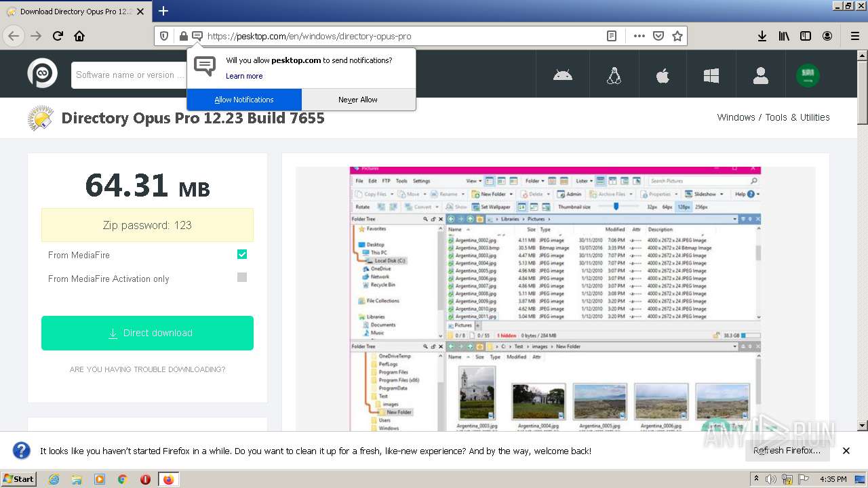
Task: Focus the Software name or version search field
Action: 129,75
